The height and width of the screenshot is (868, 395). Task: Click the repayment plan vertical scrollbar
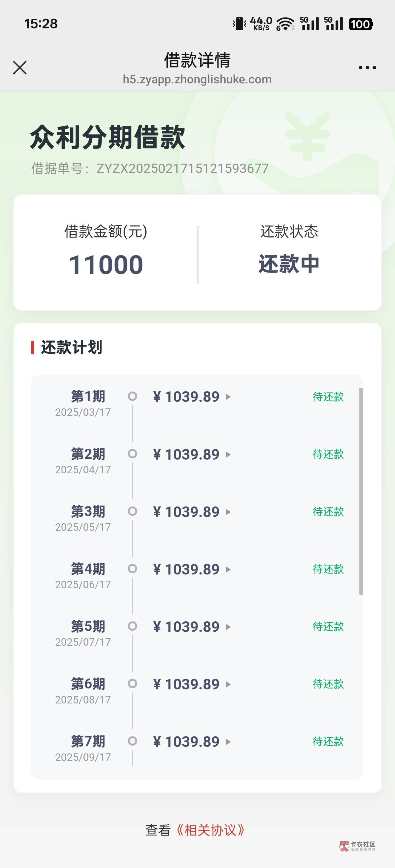click(x=361, y=492)
